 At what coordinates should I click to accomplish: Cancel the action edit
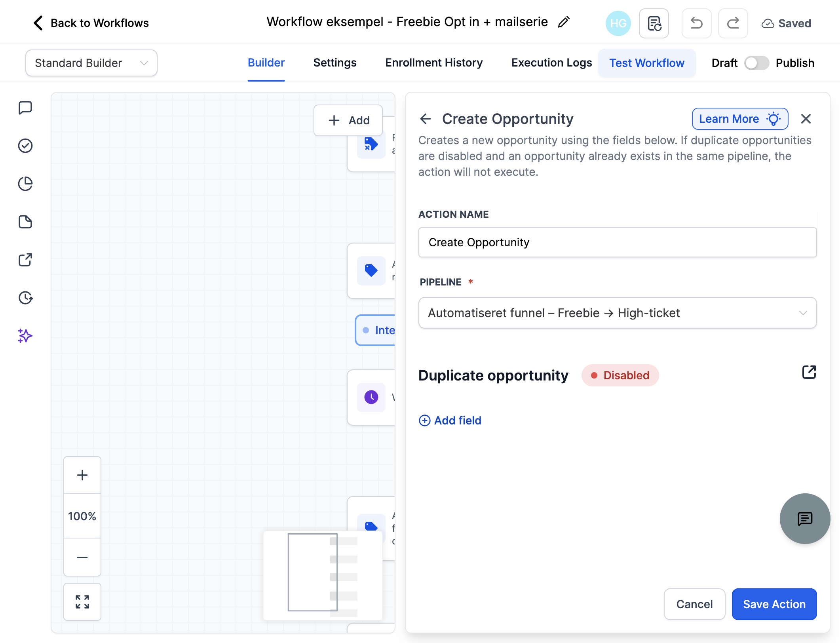tap(694, 604)
